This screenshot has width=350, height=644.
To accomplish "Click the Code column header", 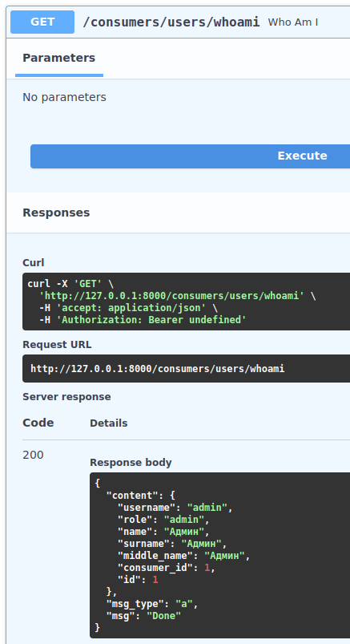I will (38, 423).
